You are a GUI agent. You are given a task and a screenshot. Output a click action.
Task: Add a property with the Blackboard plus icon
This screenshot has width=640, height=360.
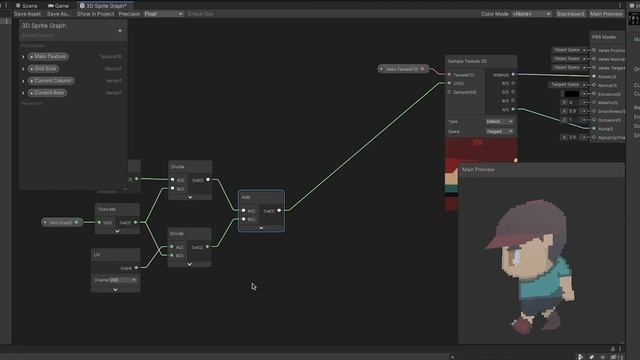[x=120, y=31]
